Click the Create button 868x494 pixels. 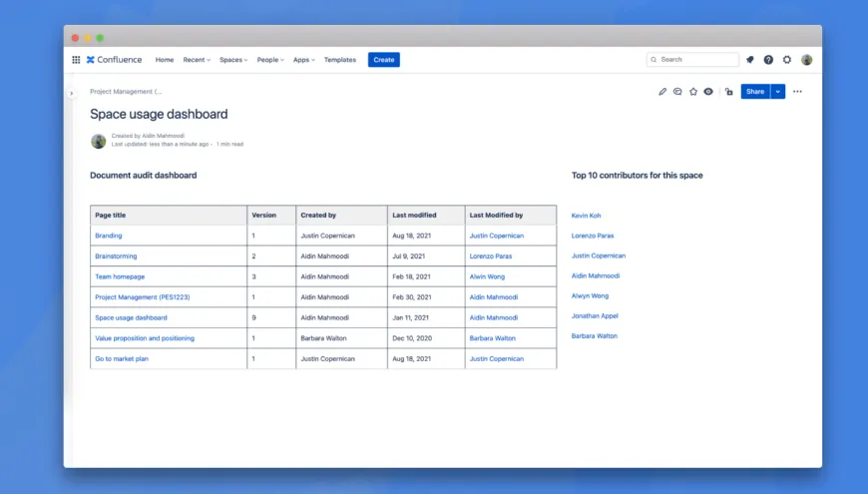[384, 60]
